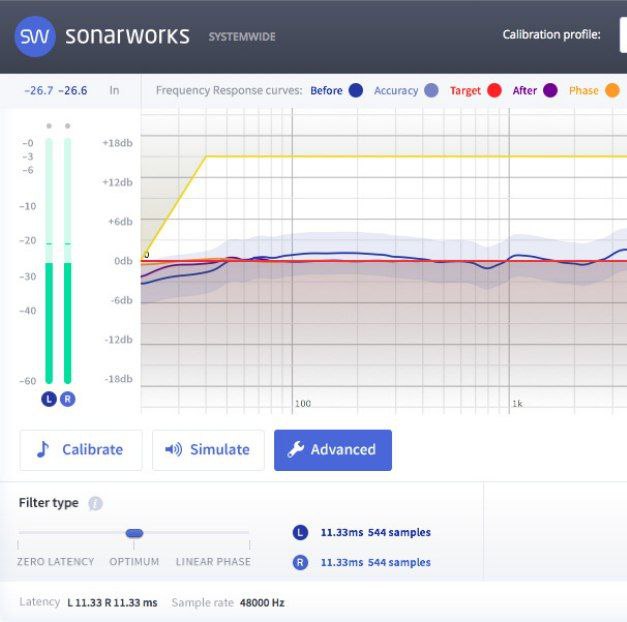
Task: Click the right channel latency R icon
Action: [x=300, y=562]
